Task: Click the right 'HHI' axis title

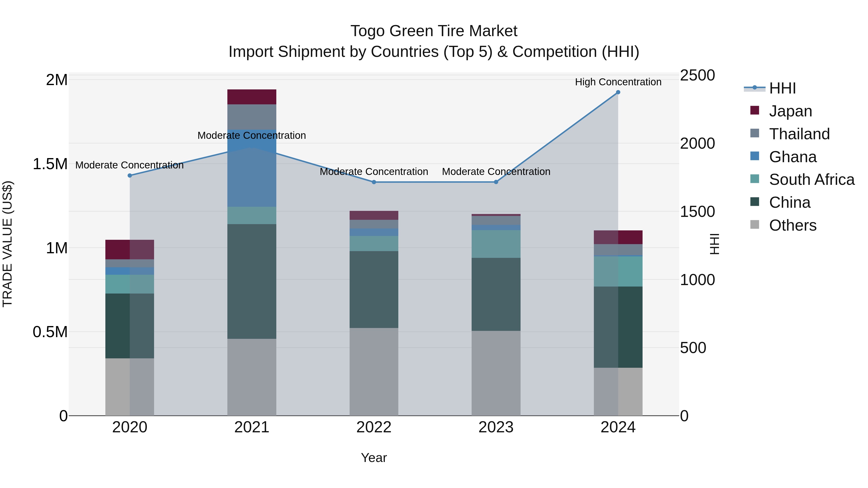Action: point(714,244)
